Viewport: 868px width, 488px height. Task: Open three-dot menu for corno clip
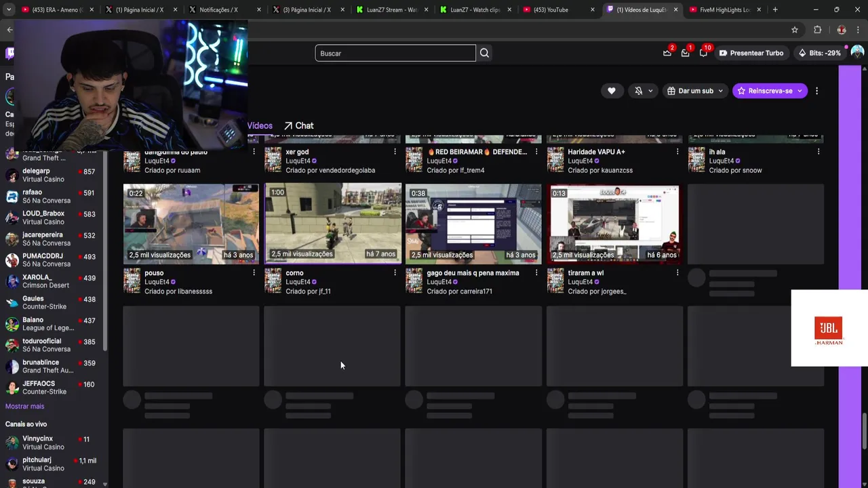[x=395, y=272]
